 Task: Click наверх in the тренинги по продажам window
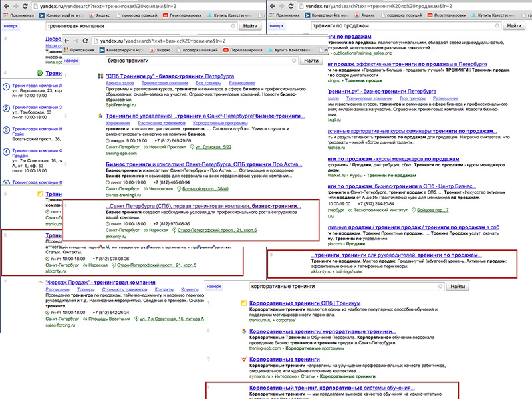tap(277, 26)
